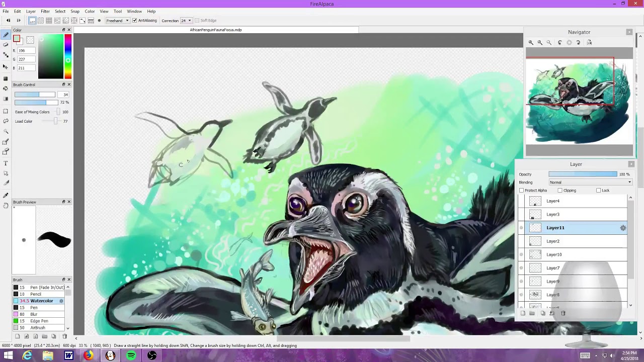
Task: Close the Brush Preview panel
Action: [x=69, y=202]
